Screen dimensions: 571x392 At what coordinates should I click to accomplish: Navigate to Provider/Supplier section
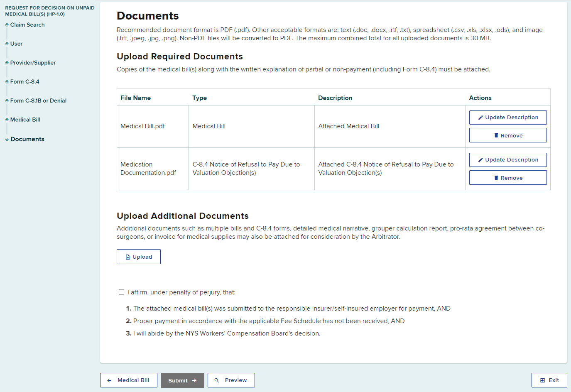click(33, 63)
